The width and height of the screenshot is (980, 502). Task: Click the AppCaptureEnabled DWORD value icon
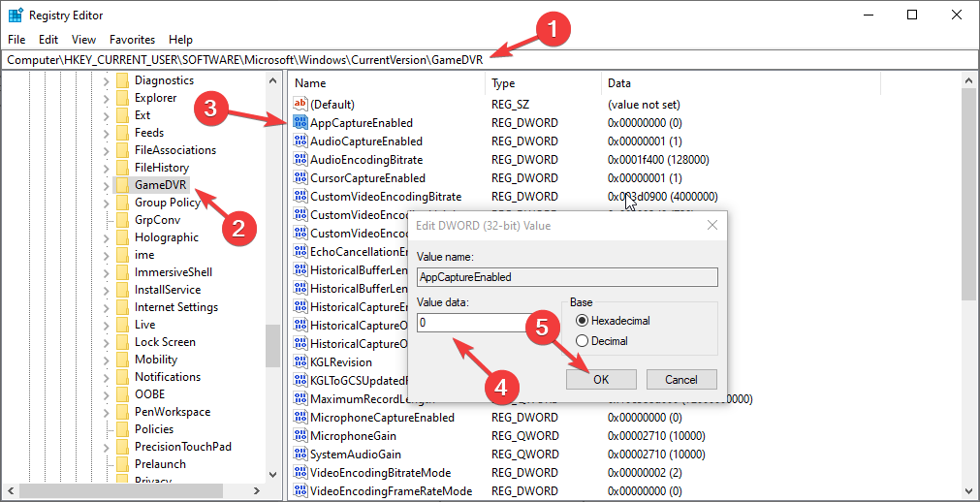300,122
